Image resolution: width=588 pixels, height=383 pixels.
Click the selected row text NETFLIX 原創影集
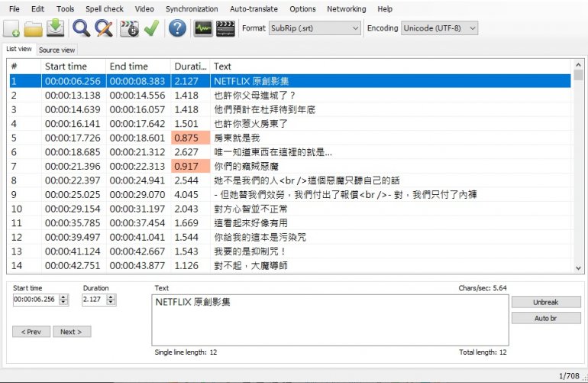tap(251, 81)
